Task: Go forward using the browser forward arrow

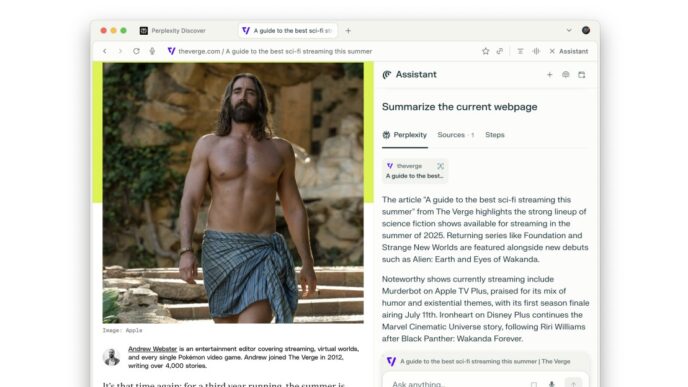Action: click(120, 51)
